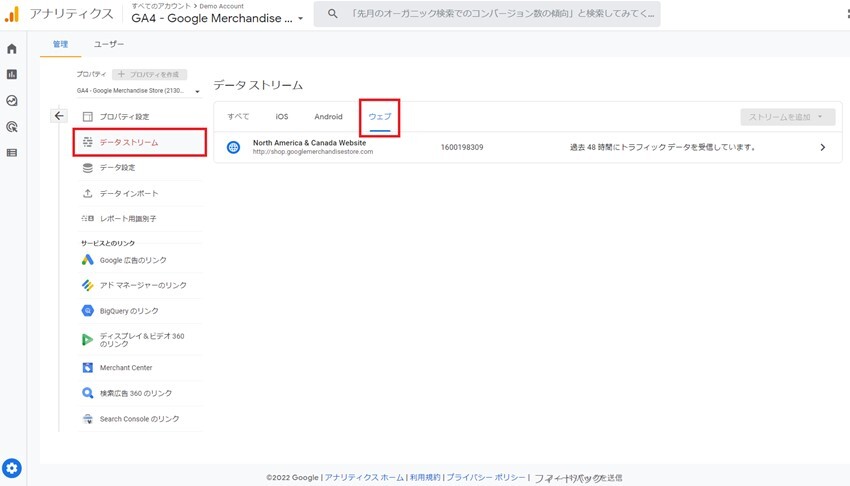
Task: Expand the North America & Canada Website stream chevron
Action: [822, 147]
